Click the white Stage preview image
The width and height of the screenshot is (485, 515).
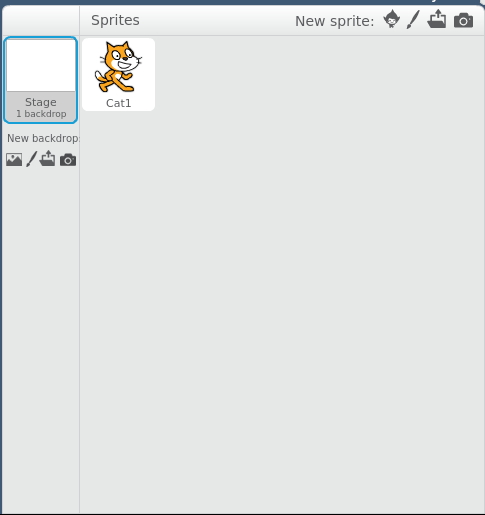41,65
